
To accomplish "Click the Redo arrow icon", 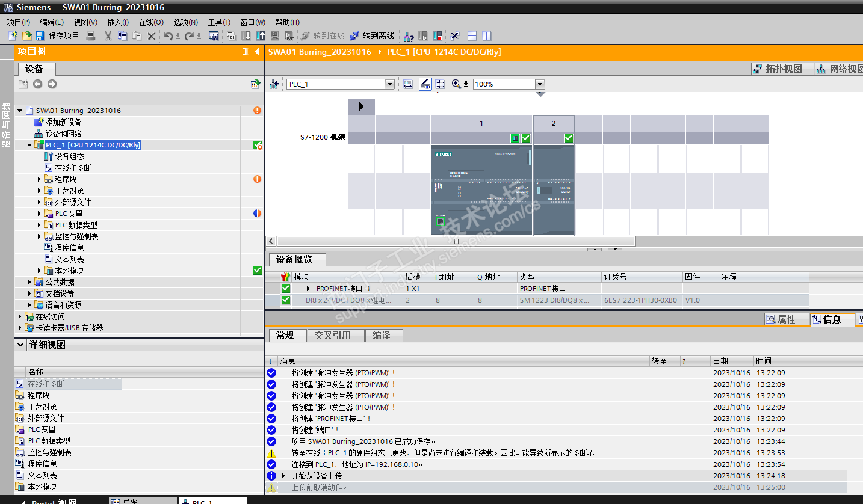I will pyautogui.click(x=190, y=36).
